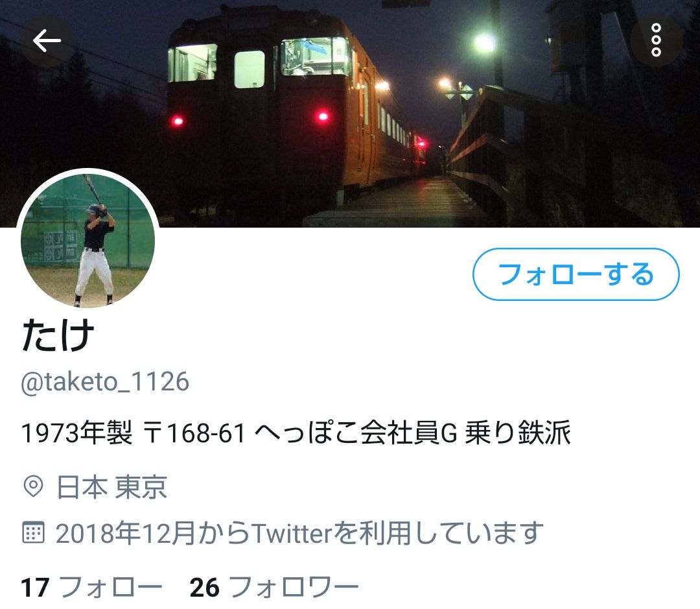Click the number 26 follower count

(x=204, y=588)
